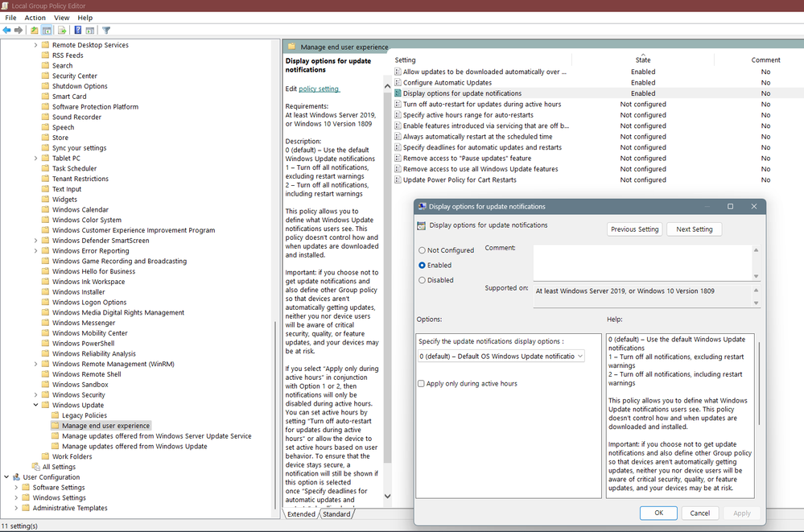Click icon beside Always automatically restart setting

398,137
